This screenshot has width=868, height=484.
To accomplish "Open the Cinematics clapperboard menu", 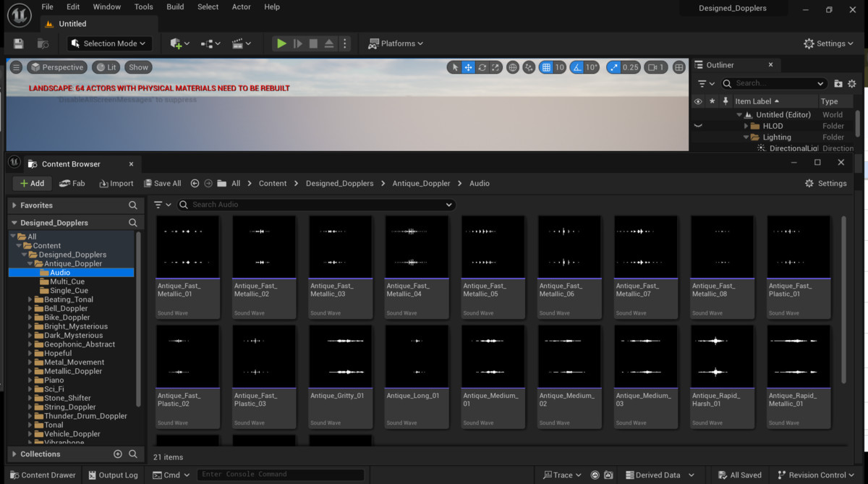I will click(x=241, y=43).
